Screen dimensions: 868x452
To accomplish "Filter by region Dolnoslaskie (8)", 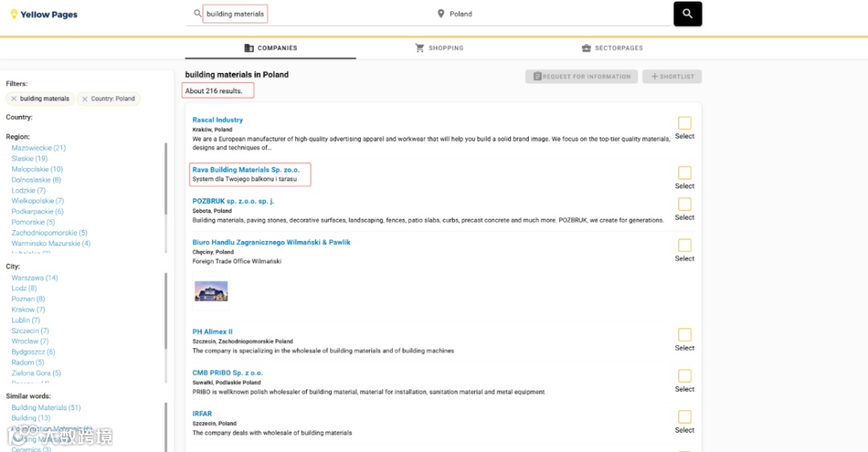I will (x=36, y=179).
